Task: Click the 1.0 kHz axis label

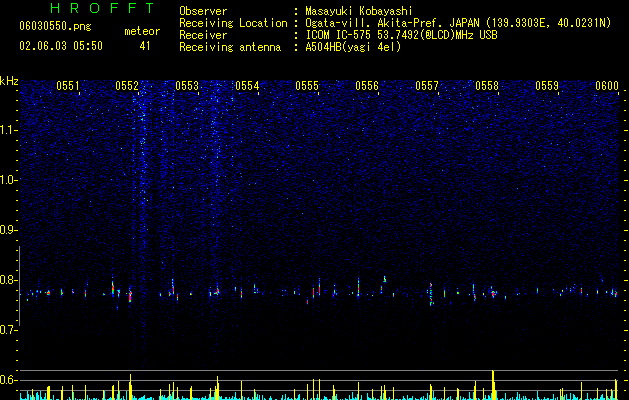Action: (x=8, y=180)
